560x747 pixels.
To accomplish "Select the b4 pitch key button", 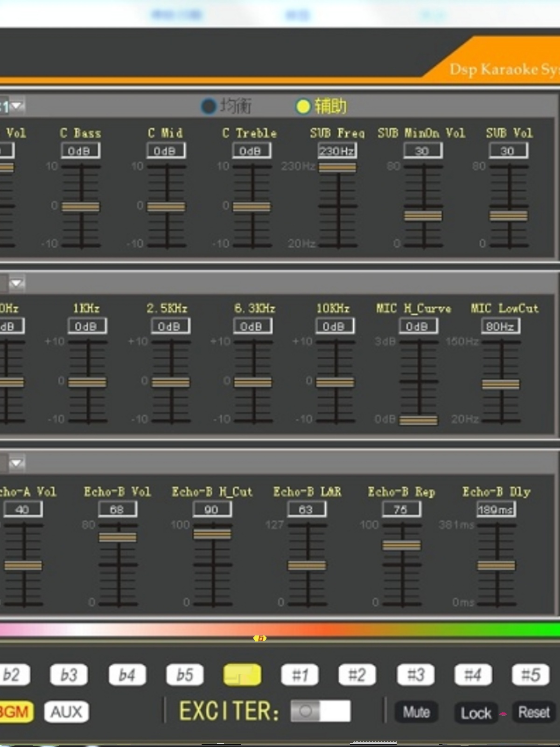I will 127,675.
